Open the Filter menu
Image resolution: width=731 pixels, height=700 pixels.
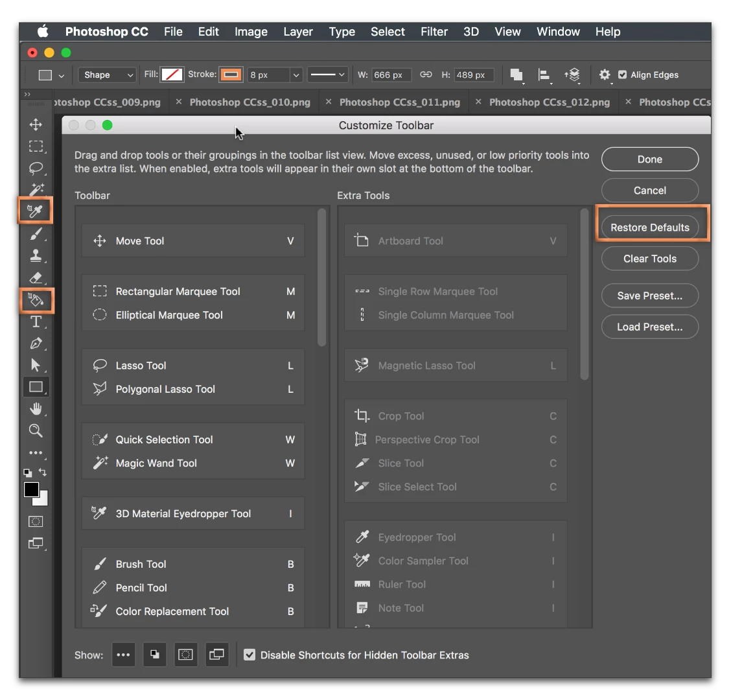click(x=434, y=32)
